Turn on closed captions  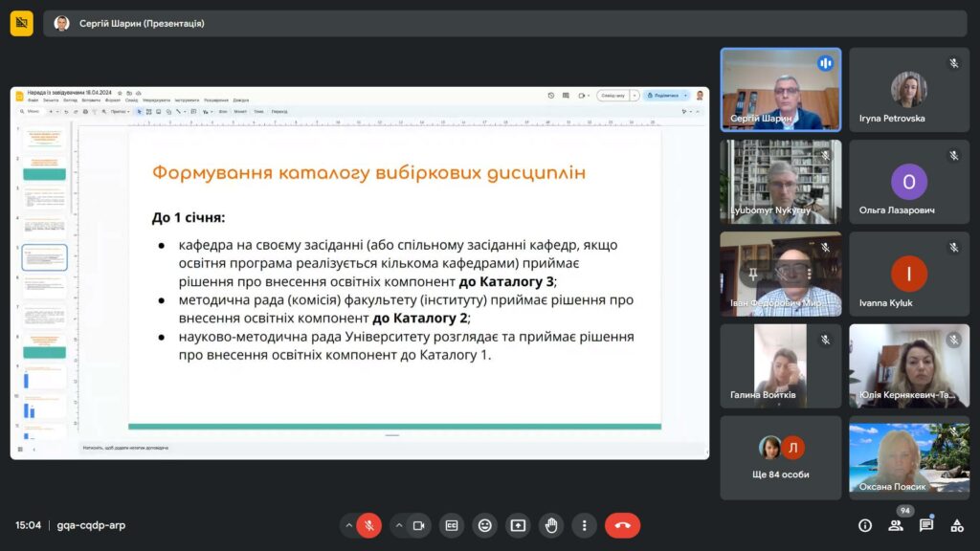452,525
